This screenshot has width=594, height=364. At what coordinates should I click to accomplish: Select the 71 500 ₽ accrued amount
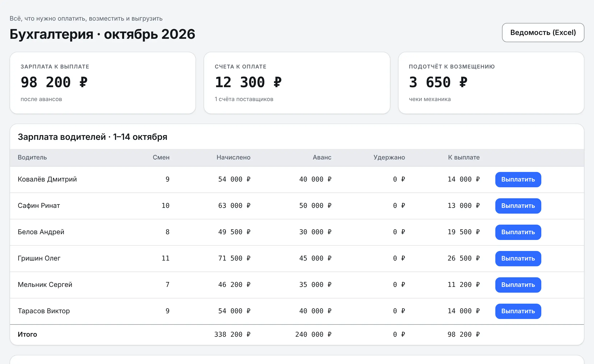coord(234,258)
